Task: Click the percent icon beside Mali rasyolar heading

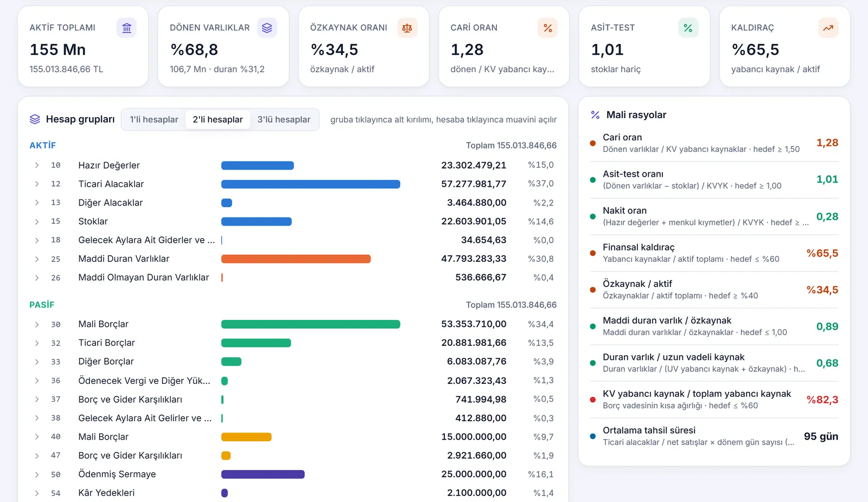Action: pos(595,115)
